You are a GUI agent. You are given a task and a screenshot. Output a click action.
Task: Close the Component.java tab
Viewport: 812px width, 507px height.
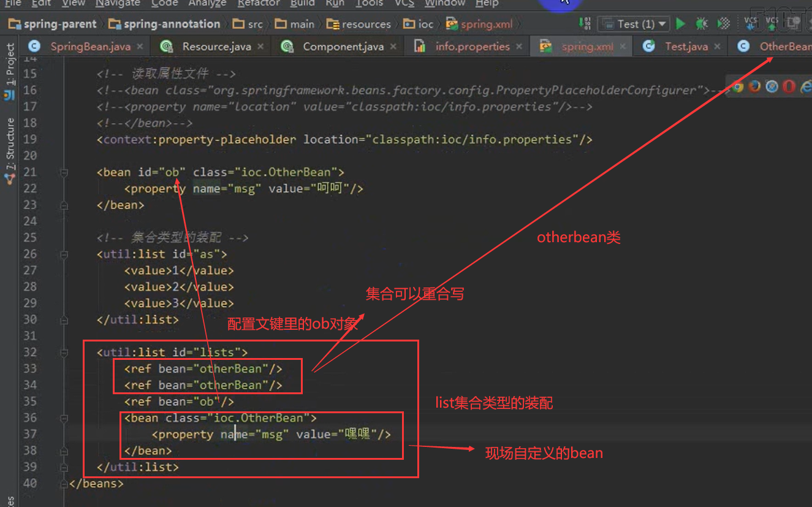pyautogui.click(x=393, y=47)
